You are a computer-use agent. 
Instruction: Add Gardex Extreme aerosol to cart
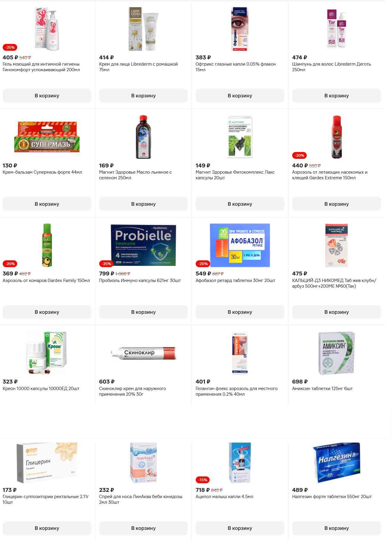coord(336,204)
